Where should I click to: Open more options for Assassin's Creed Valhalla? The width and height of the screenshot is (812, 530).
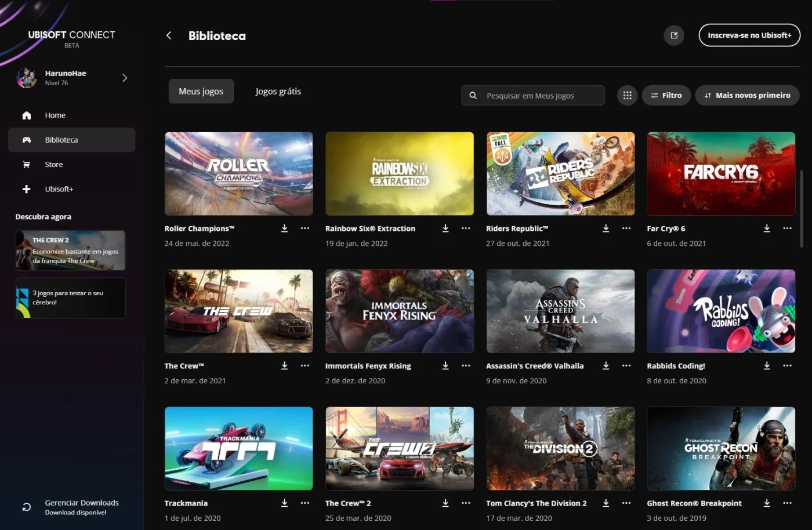coord(626,366)
